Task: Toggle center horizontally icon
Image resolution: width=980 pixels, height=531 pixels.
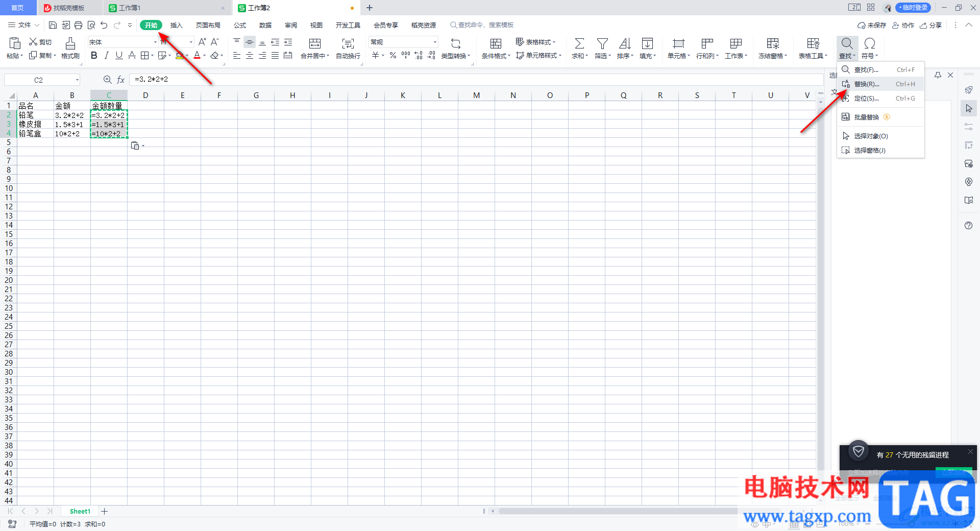Action: [250, 56]
